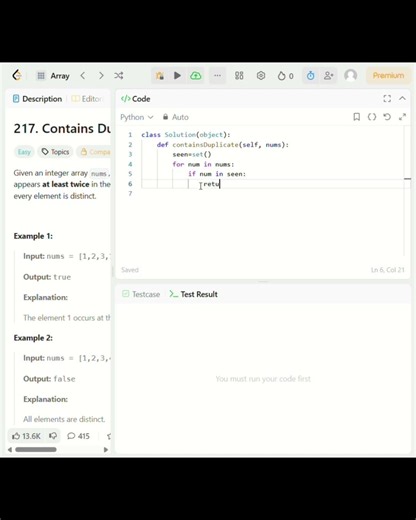Format code with braces icon
The image size is (416, 520).
tap(372, 117)
